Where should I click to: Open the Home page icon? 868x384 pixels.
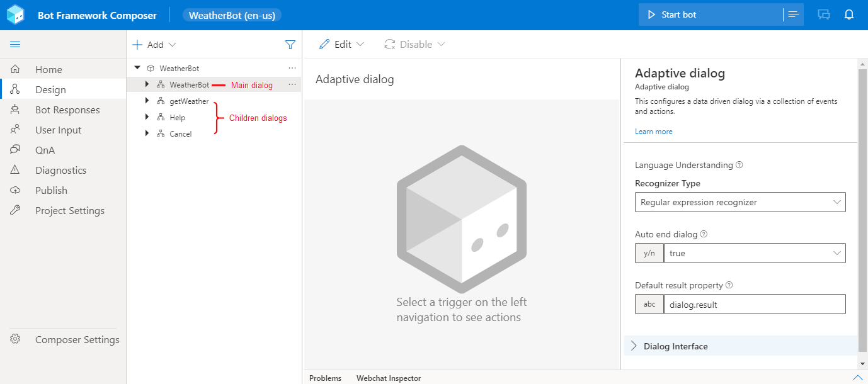[x=15, y=69]
